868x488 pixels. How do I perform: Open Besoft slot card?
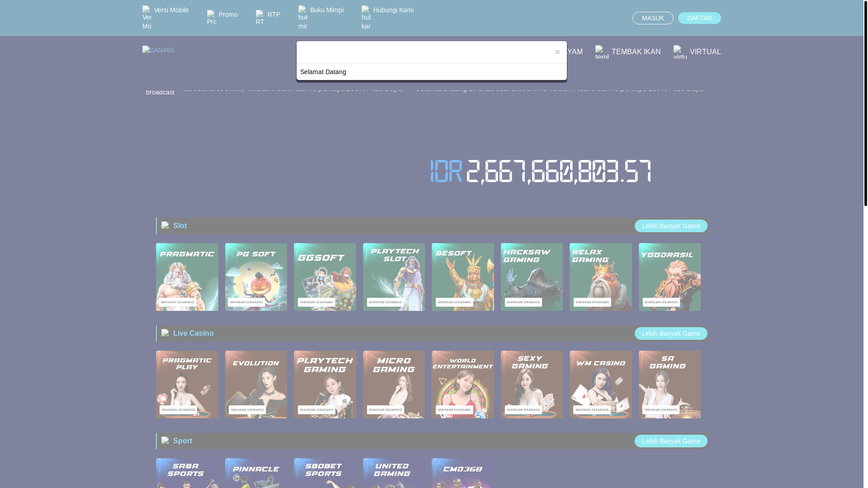[x=463, y=277]
